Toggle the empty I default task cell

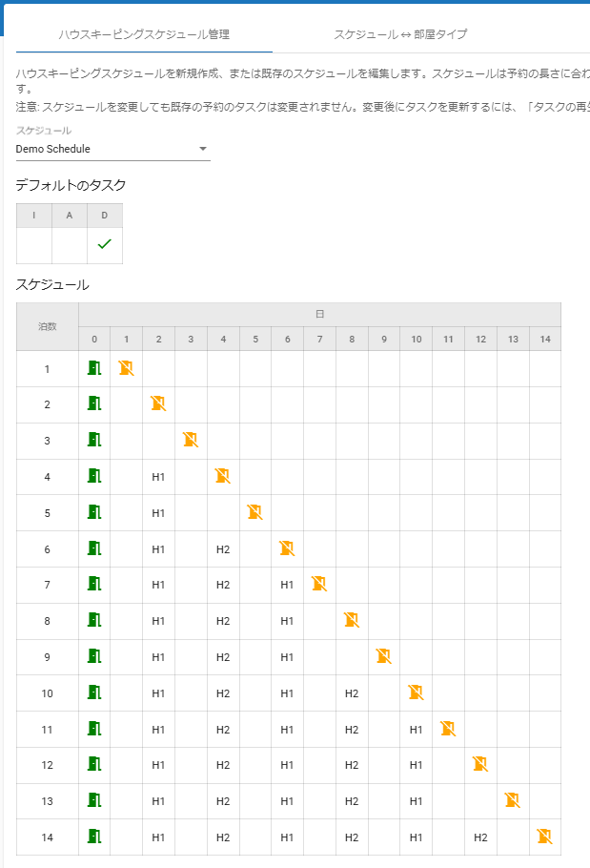tap(34, 244)
